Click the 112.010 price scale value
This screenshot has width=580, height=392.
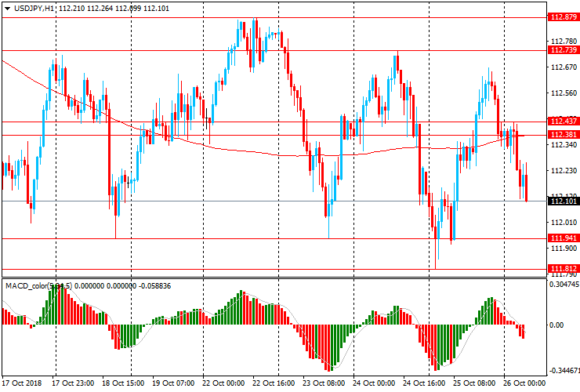(564, 222)
